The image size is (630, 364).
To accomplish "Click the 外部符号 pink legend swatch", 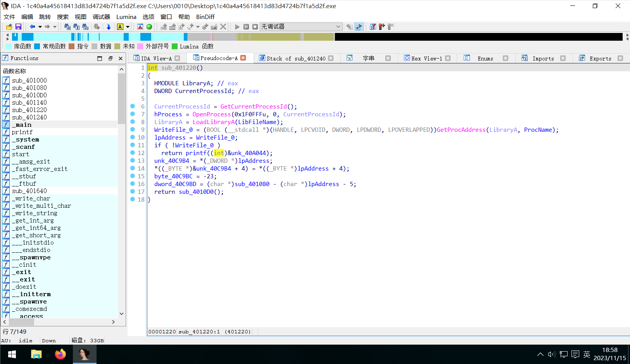I will 140,46.
